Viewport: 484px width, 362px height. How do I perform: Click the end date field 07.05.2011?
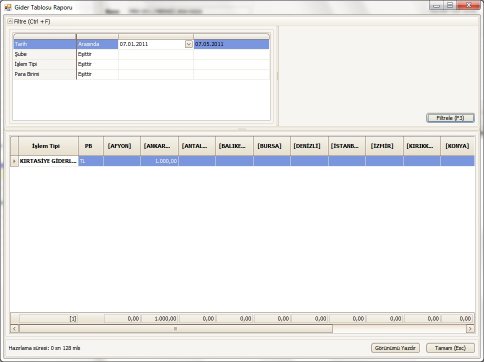point(231,44)
